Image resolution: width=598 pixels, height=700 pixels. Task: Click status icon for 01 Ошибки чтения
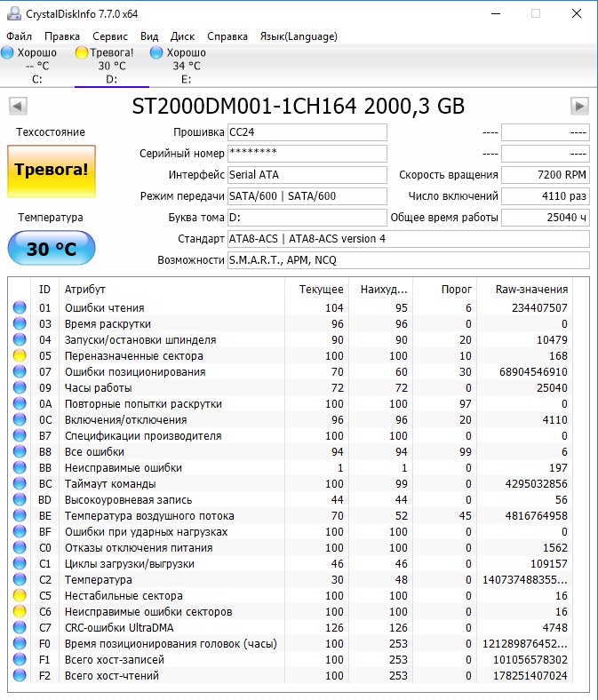tap(20, 307)
